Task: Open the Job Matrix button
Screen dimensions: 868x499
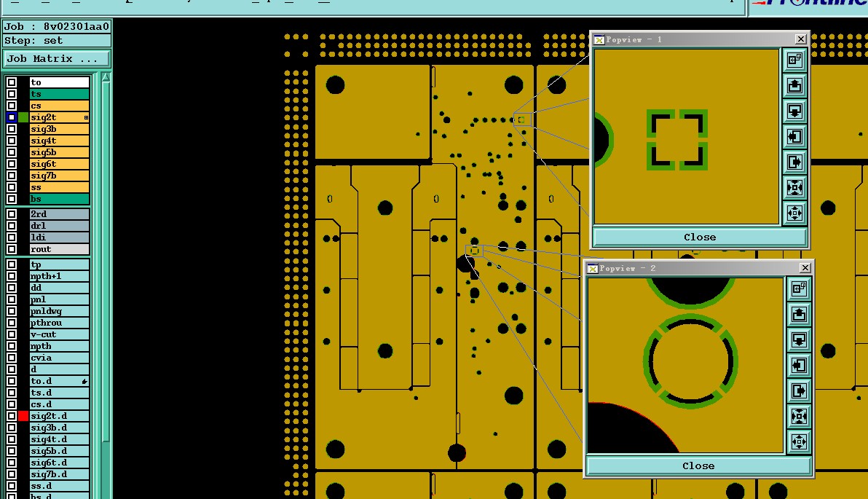Action: tap(57, 59)
